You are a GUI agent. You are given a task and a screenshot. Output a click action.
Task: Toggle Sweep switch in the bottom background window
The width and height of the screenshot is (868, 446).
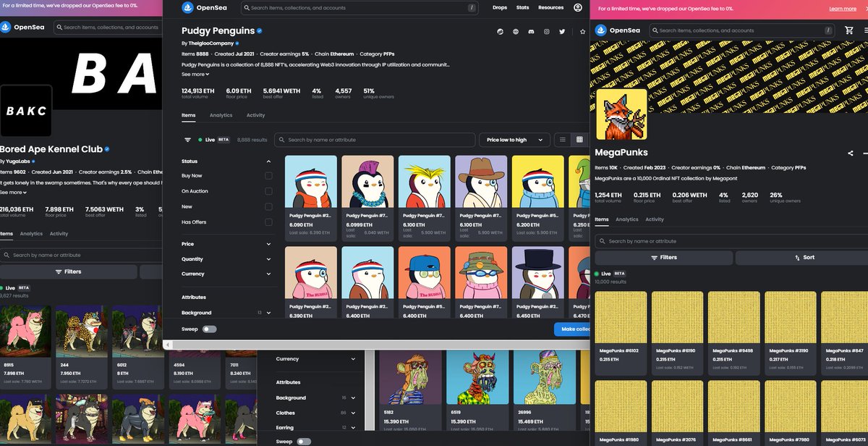tap(305, 441)
